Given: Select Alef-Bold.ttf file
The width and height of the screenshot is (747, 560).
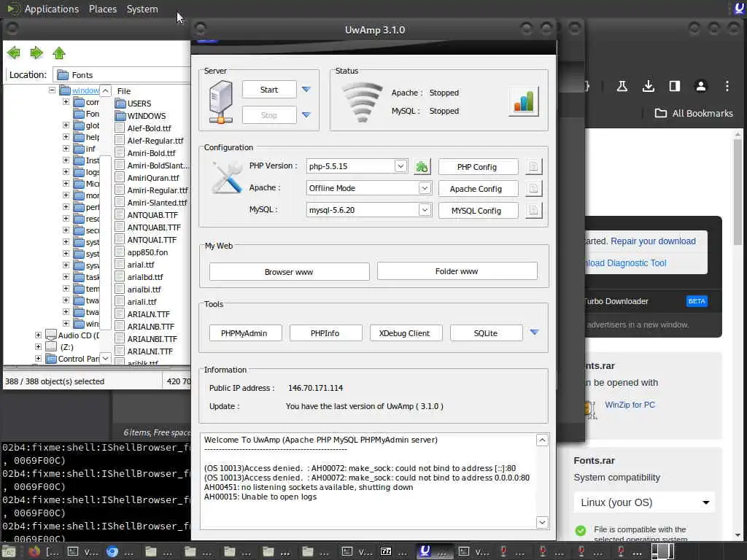Looking at the screenshot, I should coord(143,128).
